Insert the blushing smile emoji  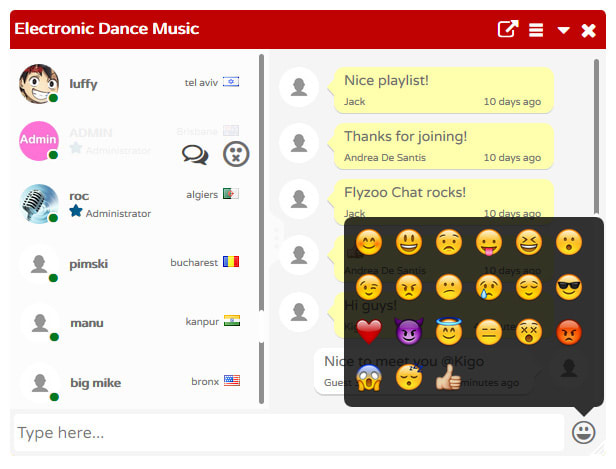368,242
